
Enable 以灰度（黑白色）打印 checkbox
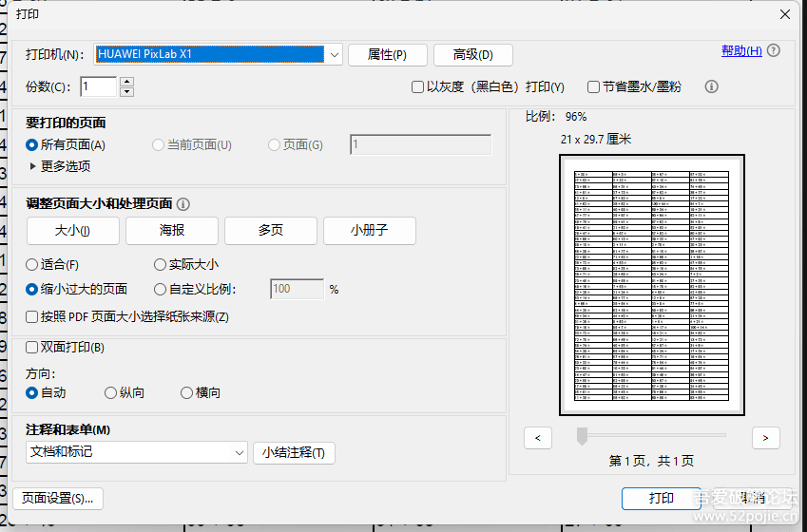[417, 87]
